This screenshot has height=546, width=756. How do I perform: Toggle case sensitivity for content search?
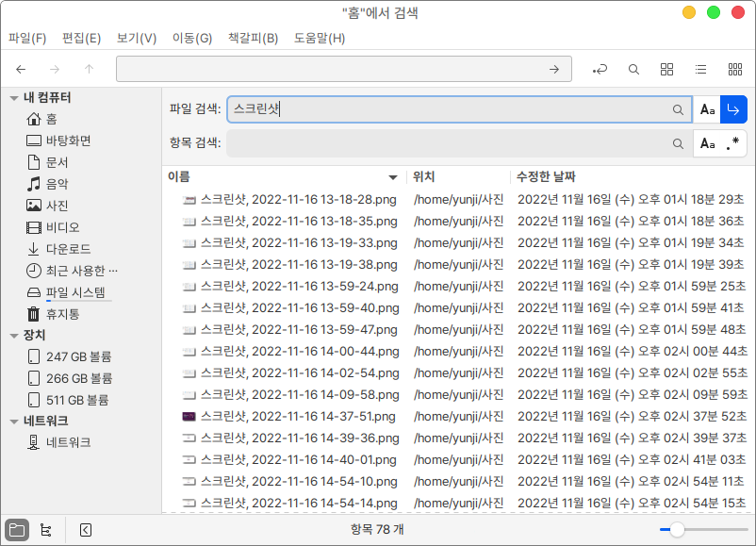point(707,143)
